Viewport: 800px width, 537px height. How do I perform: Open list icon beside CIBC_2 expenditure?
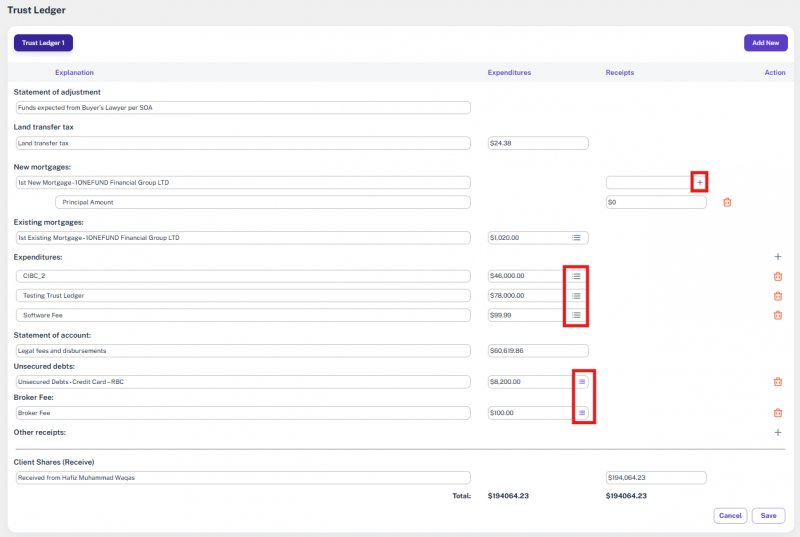coord(576,276)
